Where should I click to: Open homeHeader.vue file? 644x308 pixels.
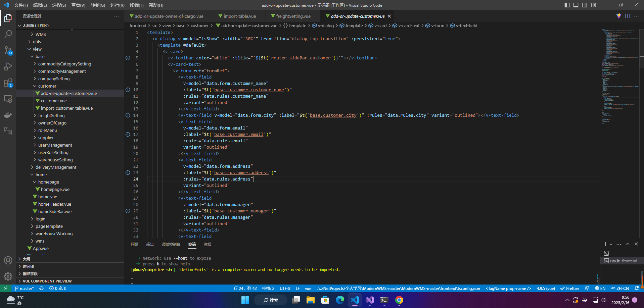pyautogui.click(x=70, y=204)
